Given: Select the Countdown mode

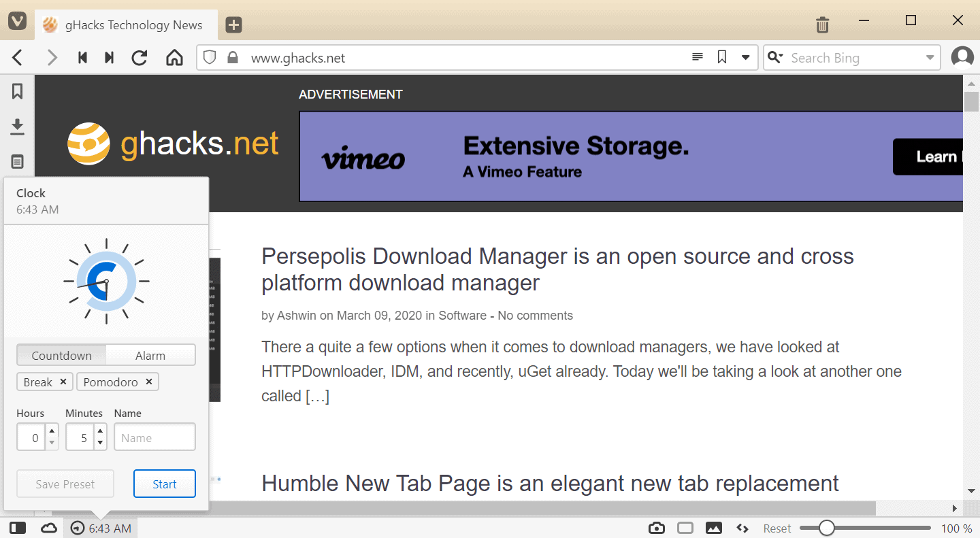Looking at the screenshot, I should coord(62,355).
